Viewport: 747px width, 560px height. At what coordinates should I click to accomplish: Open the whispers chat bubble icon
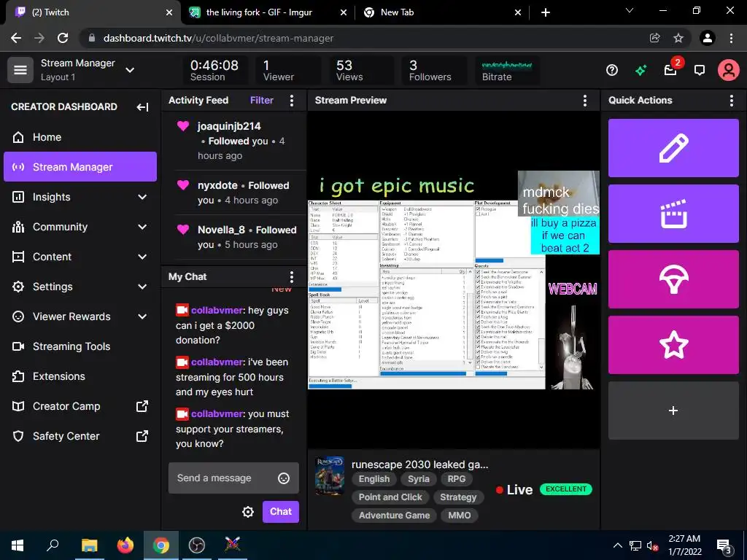(700, 71)
